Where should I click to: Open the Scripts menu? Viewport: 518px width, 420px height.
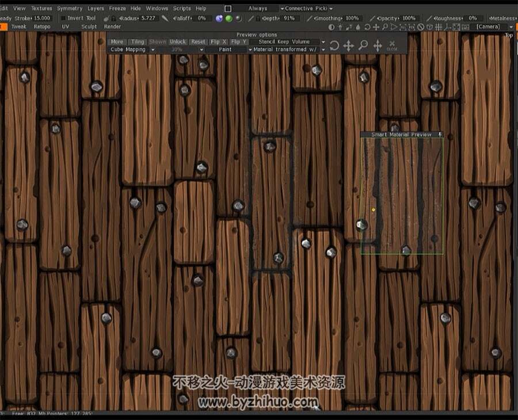(x=182, y=8)
